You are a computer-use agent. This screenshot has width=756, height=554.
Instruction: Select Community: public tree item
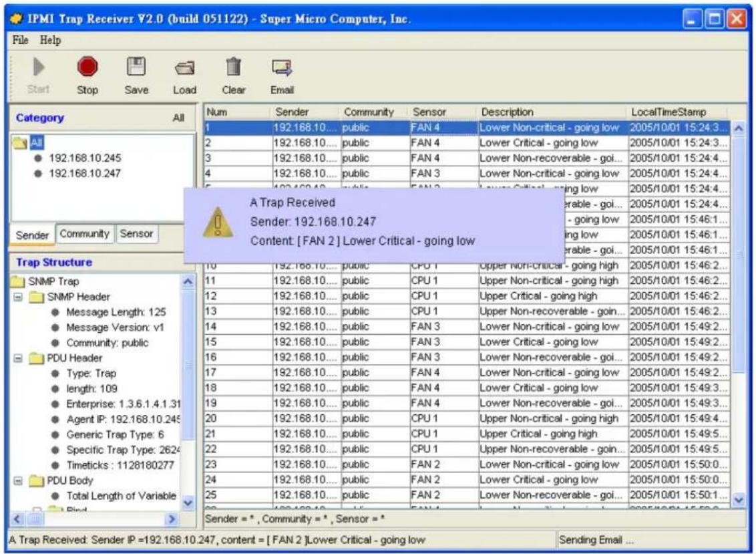[107, 343]
